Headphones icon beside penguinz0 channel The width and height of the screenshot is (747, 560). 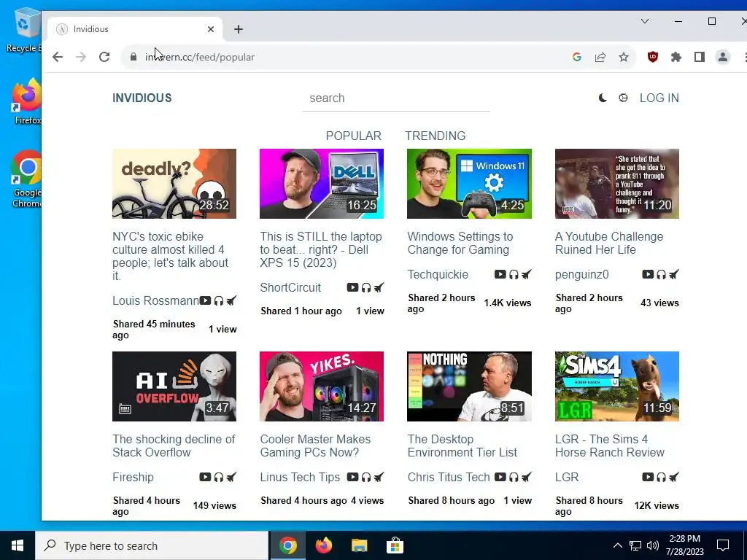661,274
